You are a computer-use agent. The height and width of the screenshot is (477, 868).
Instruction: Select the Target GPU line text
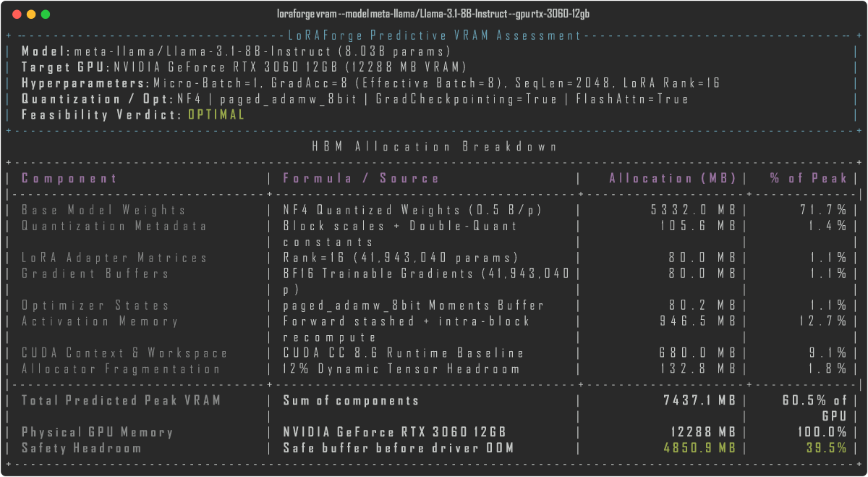tap(244, 67)
